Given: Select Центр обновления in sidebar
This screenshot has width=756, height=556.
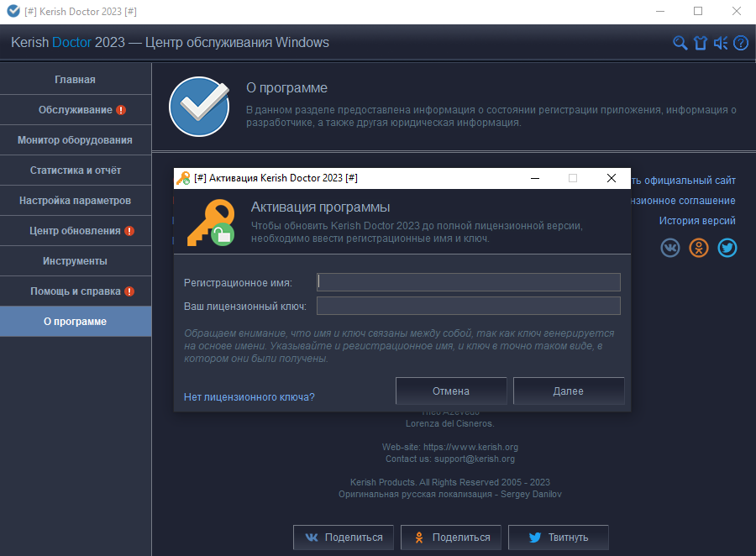Looking at the screenshot, I should 76,231.
